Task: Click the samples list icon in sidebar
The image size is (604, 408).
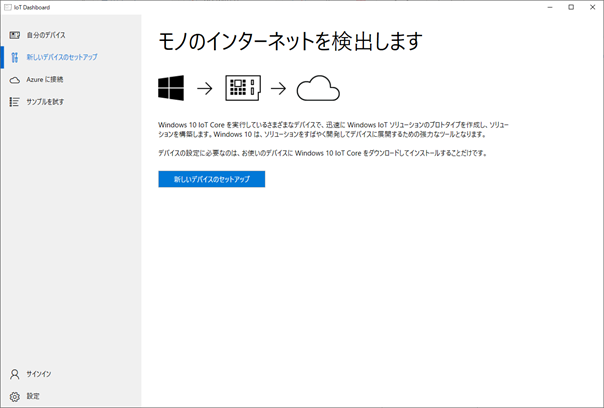Action: tap(14, 101)
